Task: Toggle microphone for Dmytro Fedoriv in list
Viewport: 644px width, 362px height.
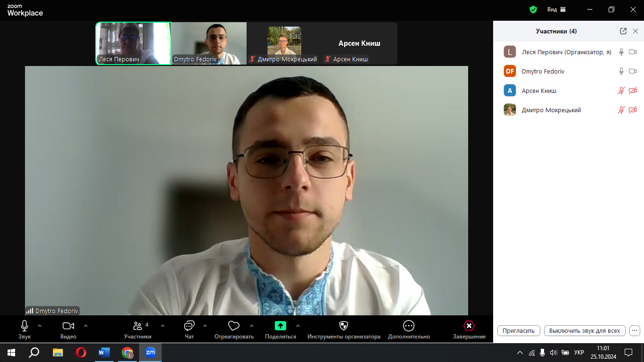Action: point(621,71)
